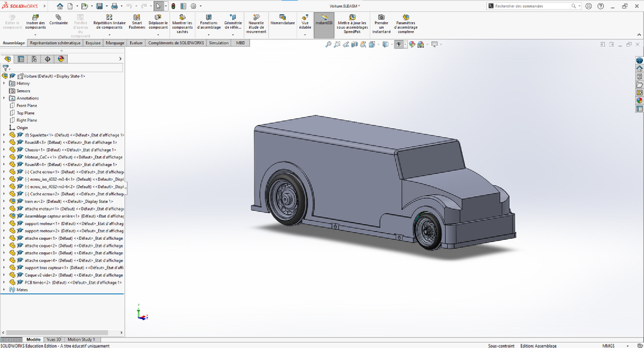Toggle the traffic light rebuild button
Screen dimensions: 644x348
pos(173,6)
